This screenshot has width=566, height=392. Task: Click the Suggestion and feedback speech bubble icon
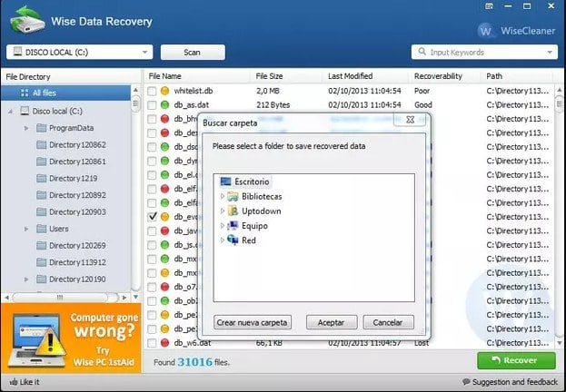pos(466,381)
